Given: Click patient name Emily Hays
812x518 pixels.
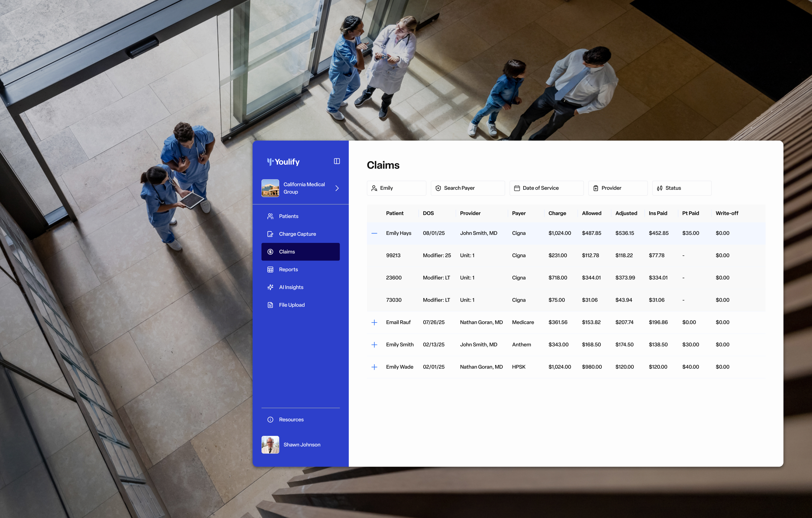Looking at the screenshot, I should pos(399,233).
